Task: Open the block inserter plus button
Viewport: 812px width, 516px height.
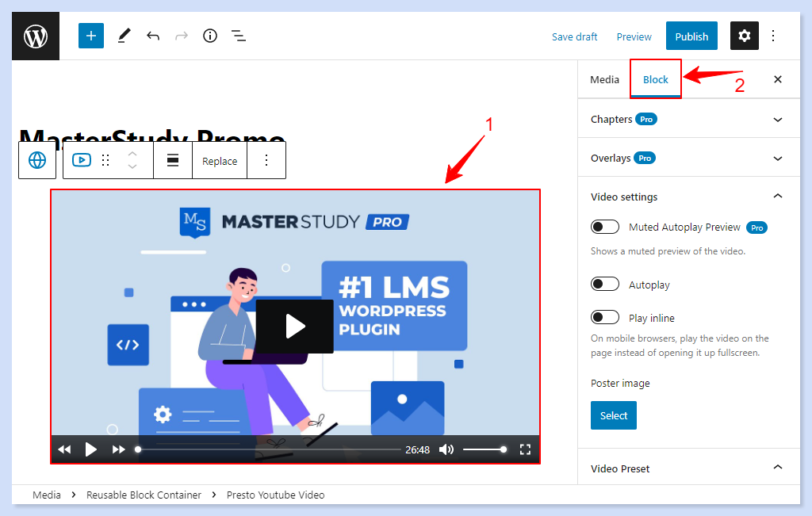Action: pos(91,36)
